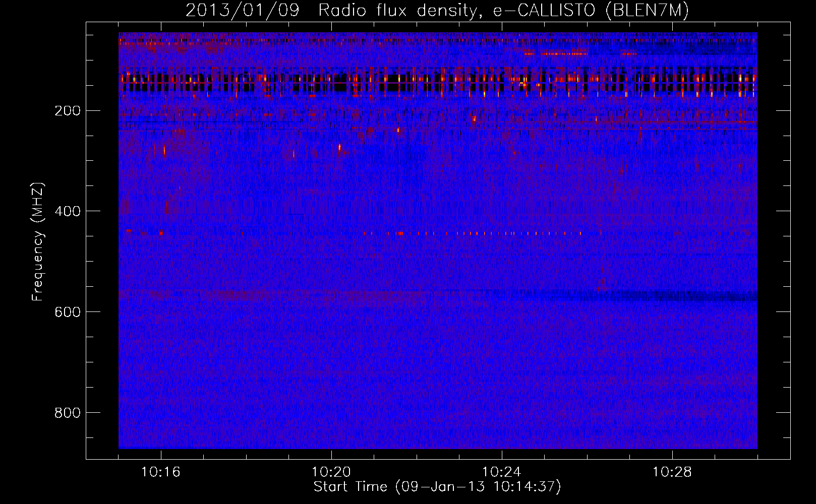
Task: Click the plot title '2013/01/09 Radio flux density'
Action: 437,10
